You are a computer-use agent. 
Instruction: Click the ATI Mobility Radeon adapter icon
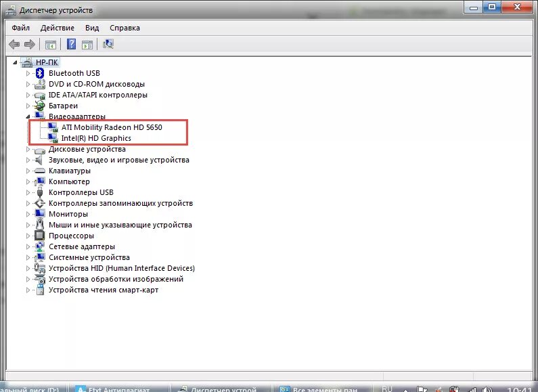pyautogui.click(x=53, y=127)
